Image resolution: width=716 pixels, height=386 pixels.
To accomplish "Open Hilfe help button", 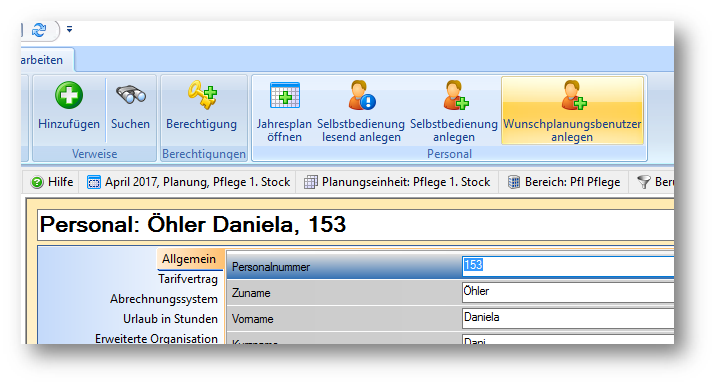I will [52, 182].
